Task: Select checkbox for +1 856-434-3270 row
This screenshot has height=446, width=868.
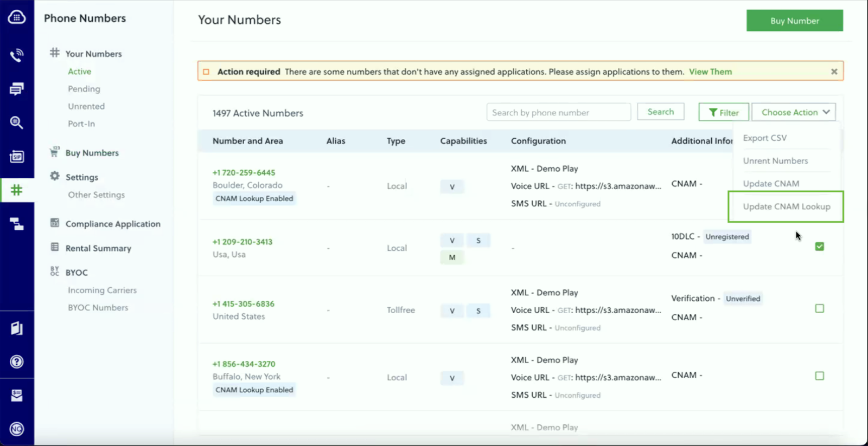Action: (x=819, y=376)
